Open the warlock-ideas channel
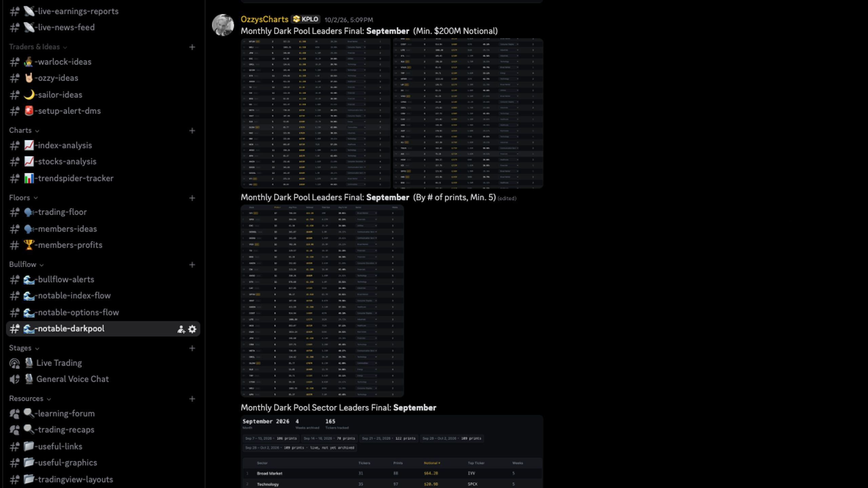868x488 pixels. 103,62
